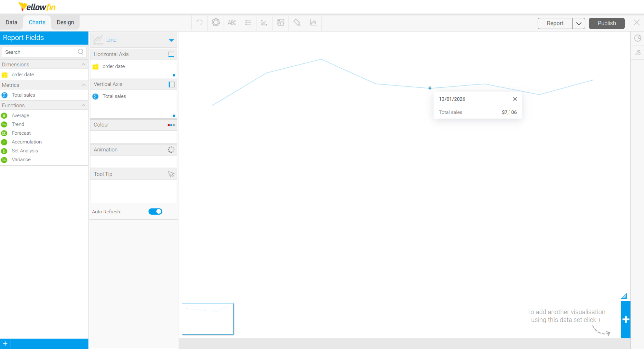The image size is (644, 349).
Task: Open axis settings using the axis chart icon
Action: point(264,23)
